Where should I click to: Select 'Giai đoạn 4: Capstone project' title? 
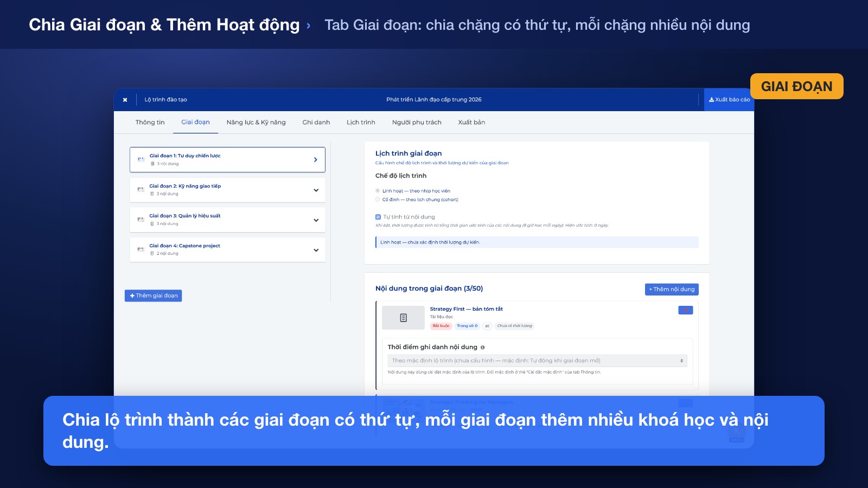click(185, 246)
